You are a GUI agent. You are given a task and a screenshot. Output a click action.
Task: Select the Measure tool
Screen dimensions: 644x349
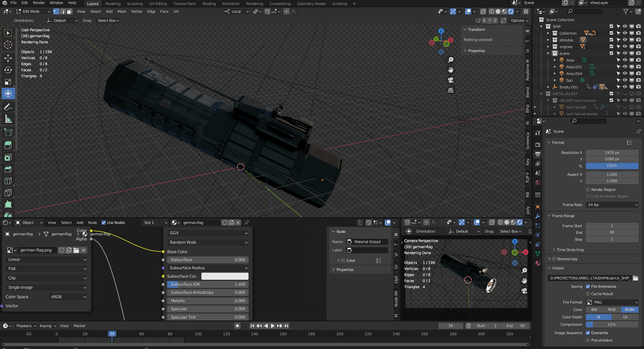pyautogui.click(x=8, y=119)
